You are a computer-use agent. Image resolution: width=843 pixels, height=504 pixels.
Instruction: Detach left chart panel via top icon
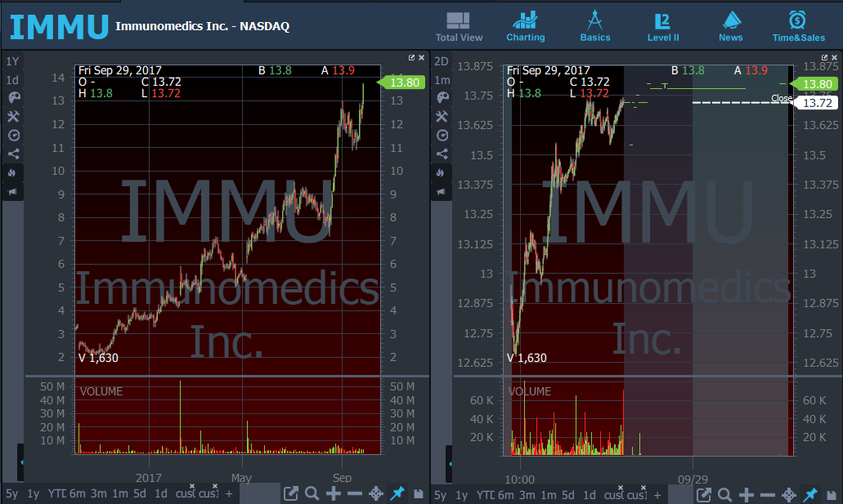(x=412, y=57)
